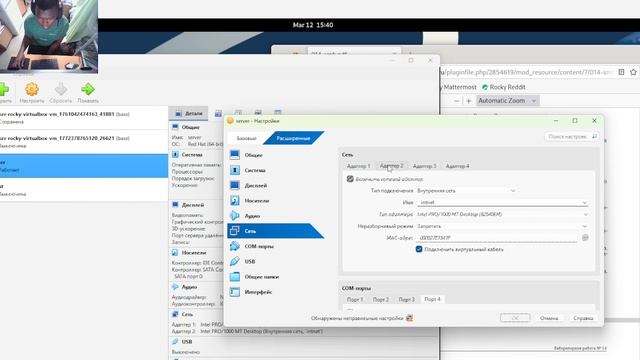This screenshot has width=640, height=360.
Task: Click Отмена button in settings dialog
Action: coord(549,318)
